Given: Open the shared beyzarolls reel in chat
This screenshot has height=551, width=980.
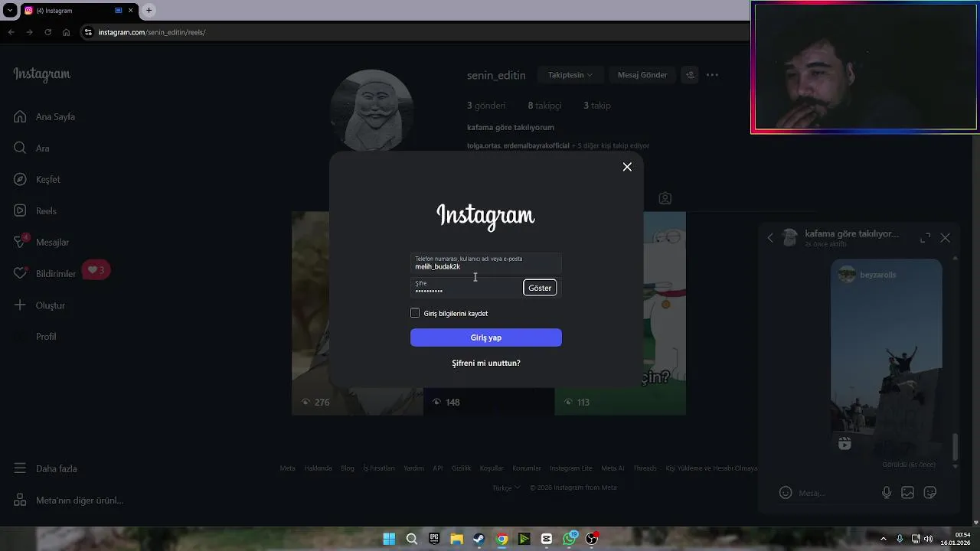Looking at the screenshot, I should [x=886, y=358].
